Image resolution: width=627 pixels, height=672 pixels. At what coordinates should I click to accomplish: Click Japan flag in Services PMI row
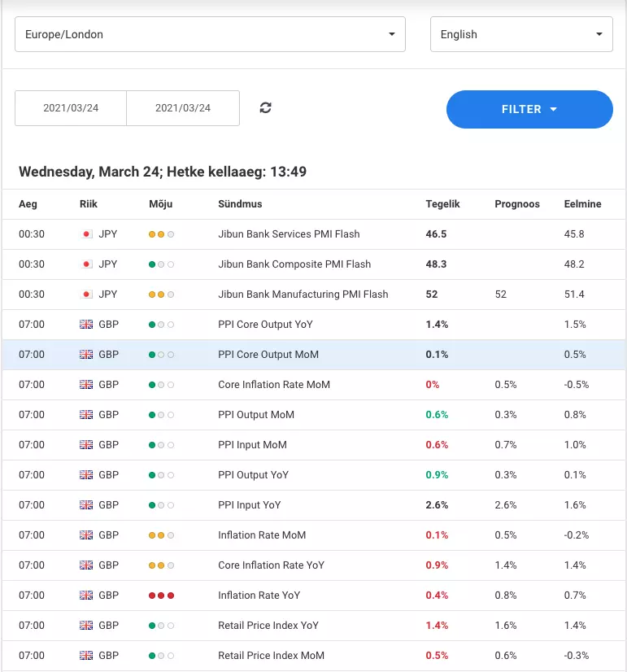click(x=86, y=234)
